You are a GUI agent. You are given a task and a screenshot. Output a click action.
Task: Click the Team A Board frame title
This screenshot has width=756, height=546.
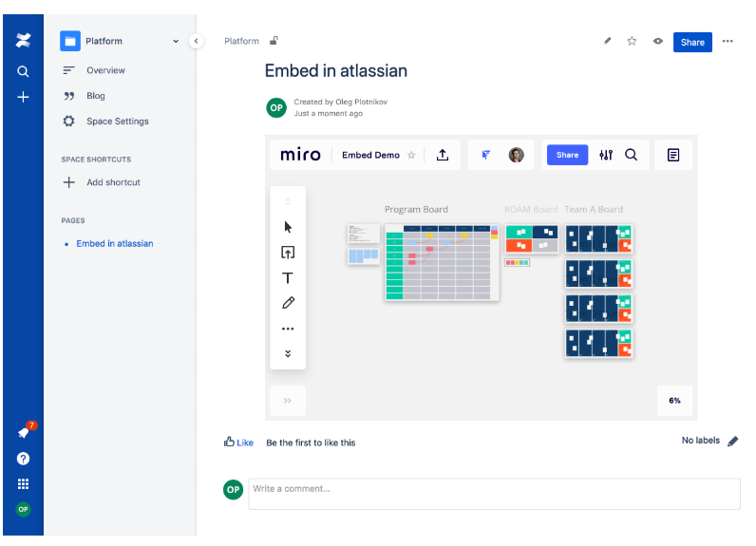point(594,210)
